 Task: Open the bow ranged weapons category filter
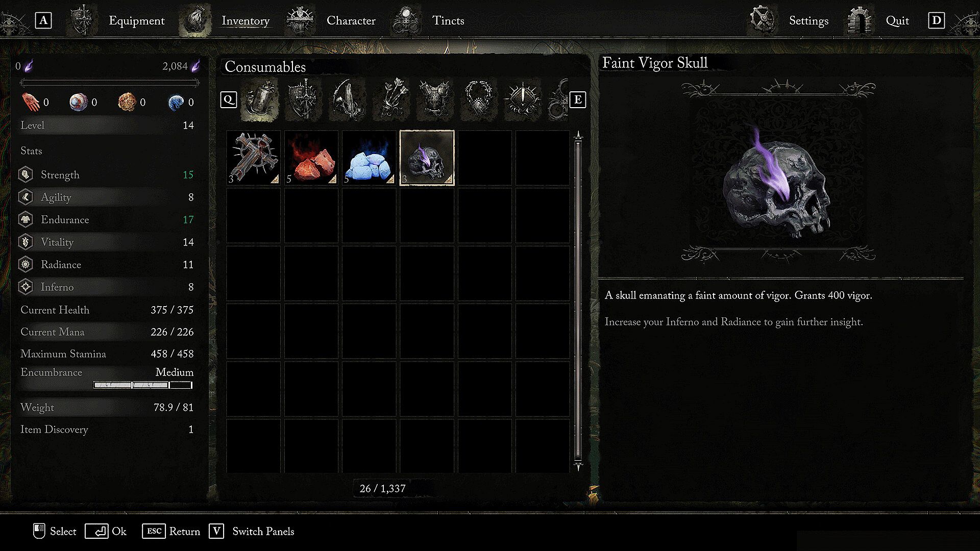pos(348,99)
